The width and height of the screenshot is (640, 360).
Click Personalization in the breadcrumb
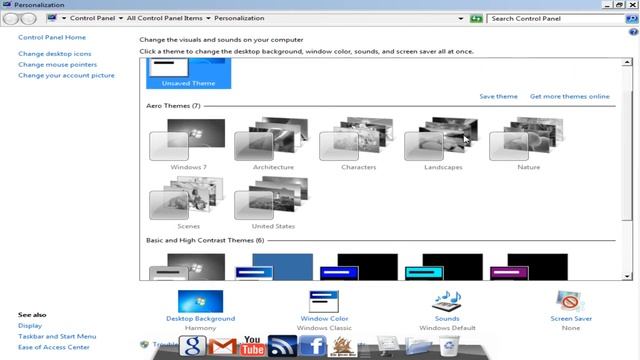coord(239,18)
